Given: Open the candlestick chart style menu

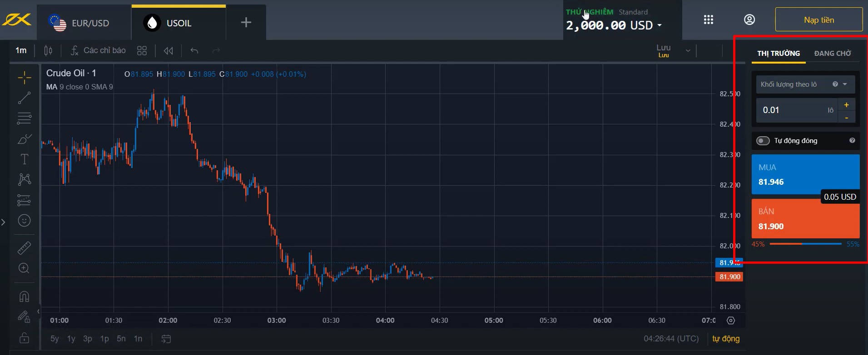Looking at the screenshot, I should tap(48, 50).
